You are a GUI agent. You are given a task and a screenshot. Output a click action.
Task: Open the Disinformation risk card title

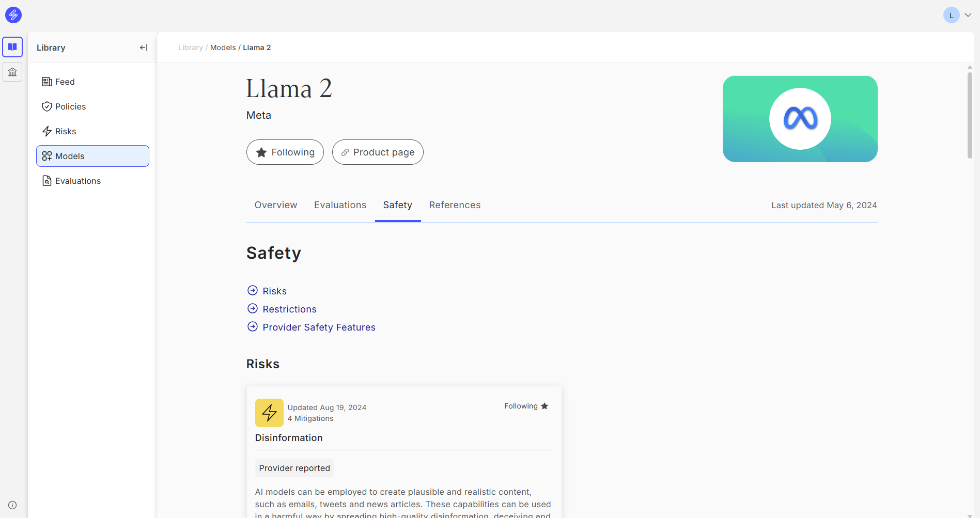click(288, 438)
